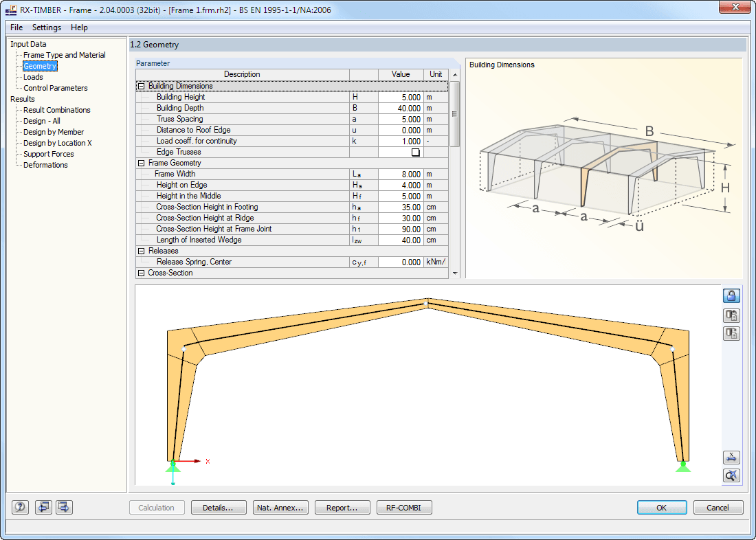This screenshot has height=540, width=756.
Task: Click the Report... button
Action: click(x=342, y=507)
